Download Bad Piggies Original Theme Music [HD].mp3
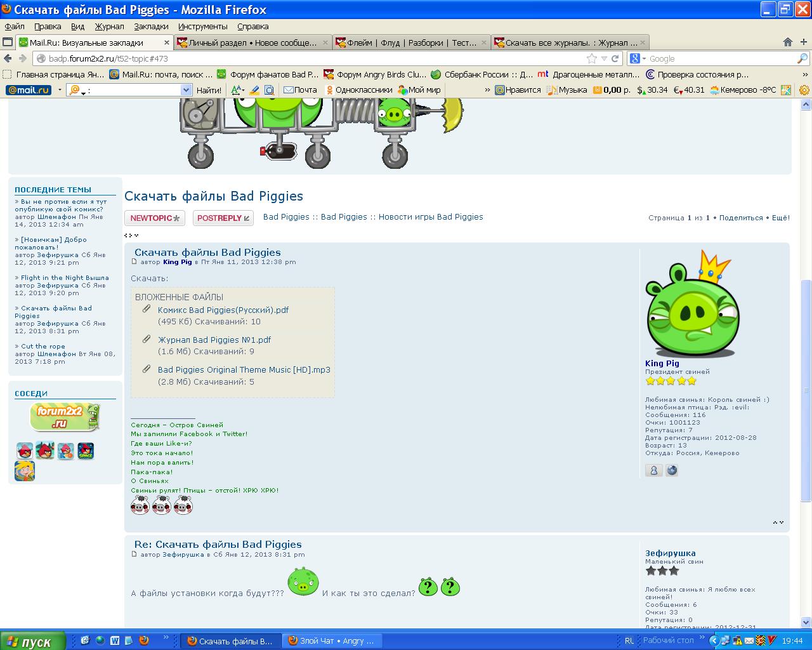 click(x=244, y=369)
